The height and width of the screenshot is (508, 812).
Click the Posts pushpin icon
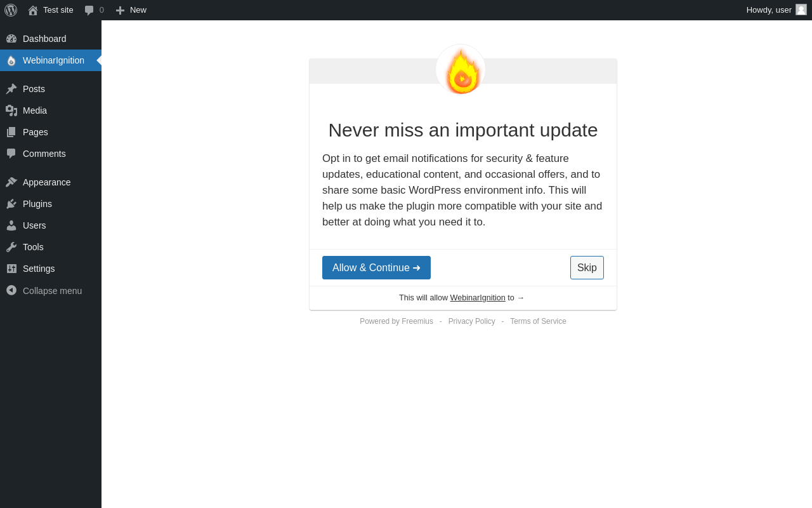[11, 89]
